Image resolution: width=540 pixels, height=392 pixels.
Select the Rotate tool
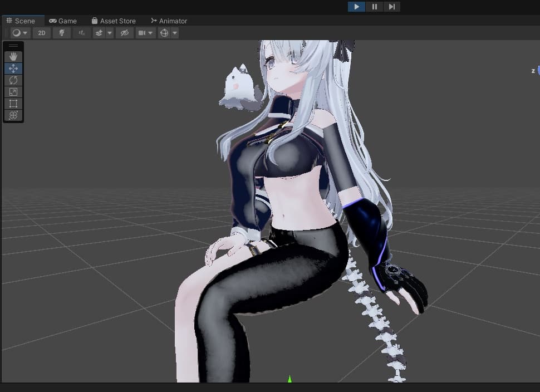point(13,80)
